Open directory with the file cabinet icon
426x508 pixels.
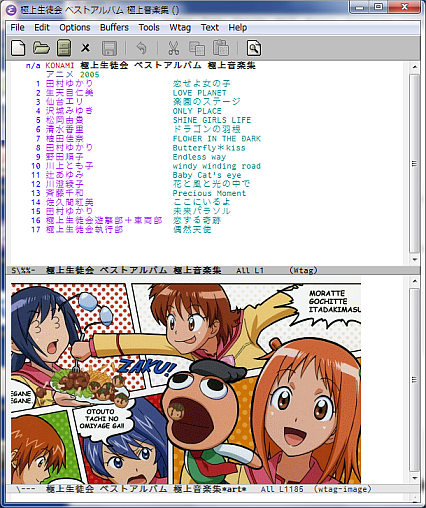64,48
